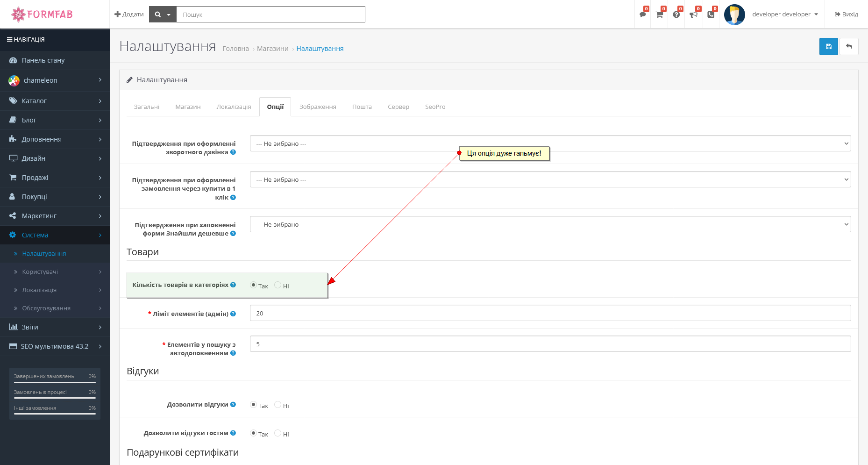The height and width of the screenshot is (465, 868).
Task: Open the зворотного дзвінка confirmation dropdown
Action: [550, 143]
